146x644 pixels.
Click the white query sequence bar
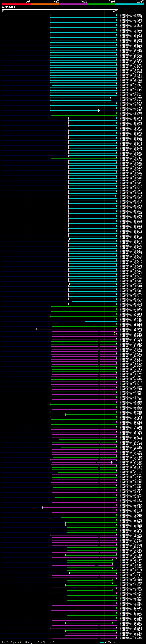[60, 10]
